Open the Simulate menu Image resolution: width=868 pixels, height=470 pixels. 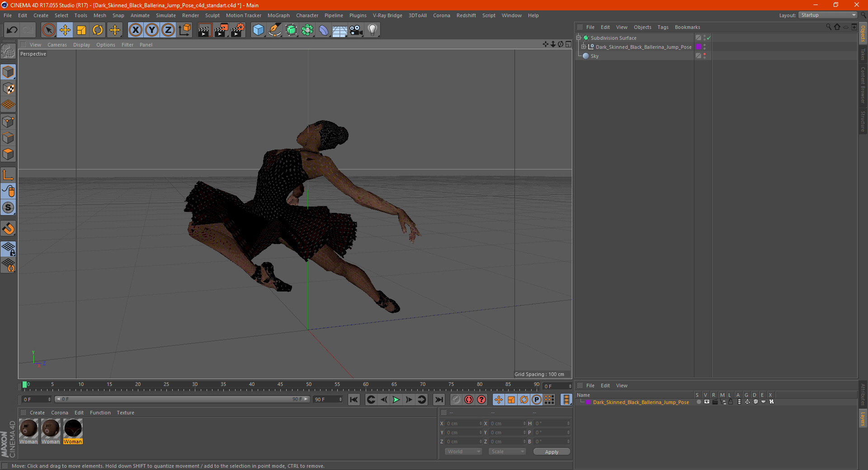coord(166,15)
